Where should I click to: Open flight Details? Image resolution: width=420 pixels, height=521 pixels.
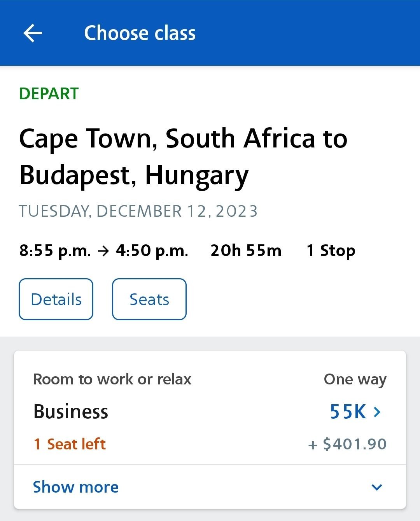(56, 299)
